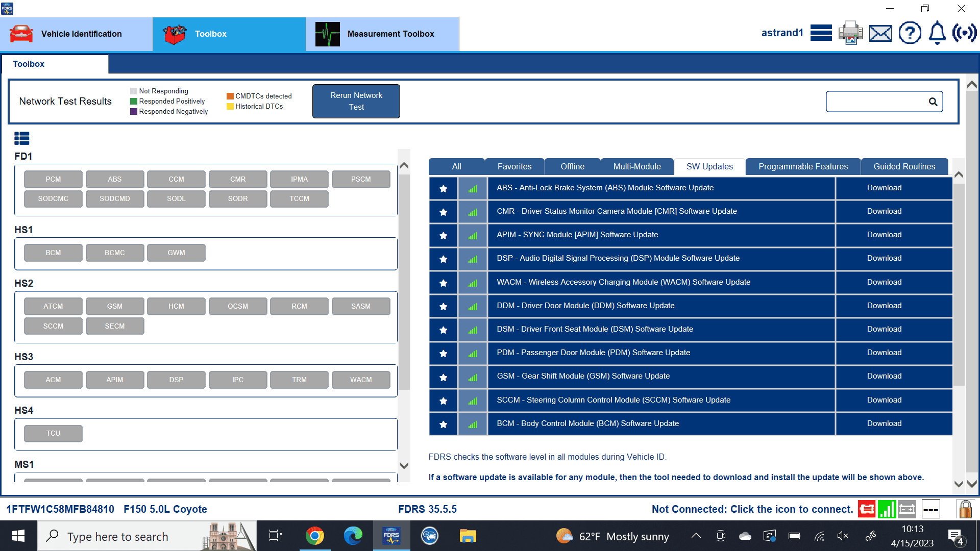Screen dimensions: 980x551
Task: Open the Programmable Features tab
Action: (x=803, y=167)
